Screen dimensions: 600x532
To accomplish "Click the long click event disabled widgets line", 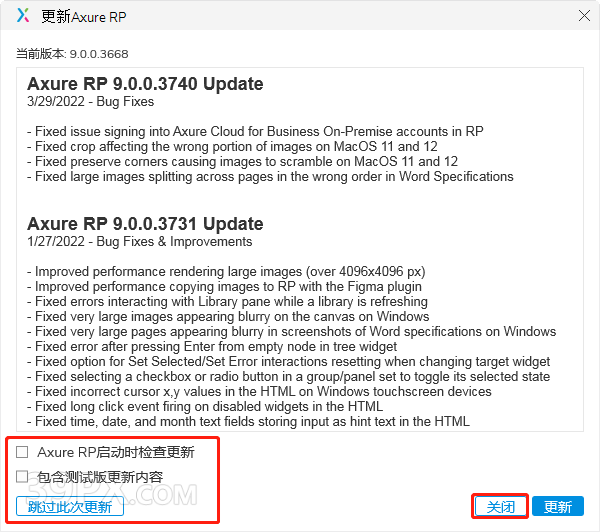I will point(205,406).
